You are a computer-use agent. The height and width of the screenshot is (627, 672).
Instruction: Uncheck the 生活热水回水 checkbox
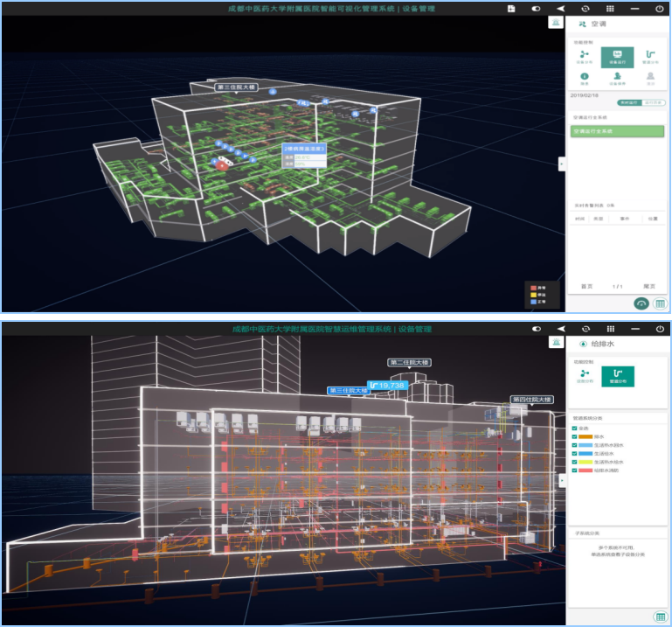coord(573,445)
